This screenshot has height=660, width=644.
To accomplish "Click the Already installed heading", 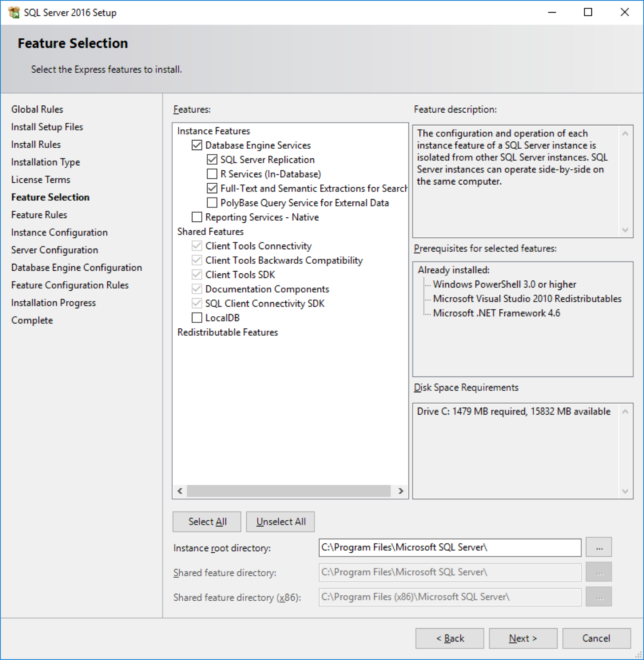I will 453,270.
